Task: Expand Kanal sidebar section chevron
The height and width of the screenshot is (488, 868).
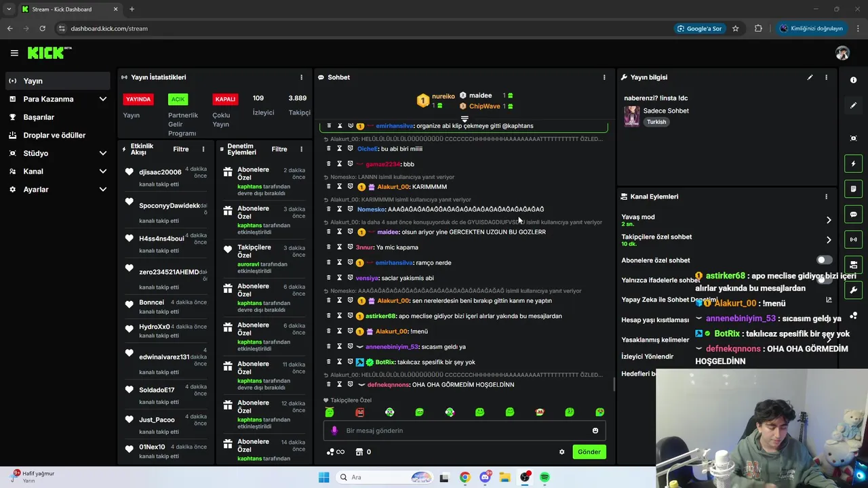Action: [x=103, y=171]
